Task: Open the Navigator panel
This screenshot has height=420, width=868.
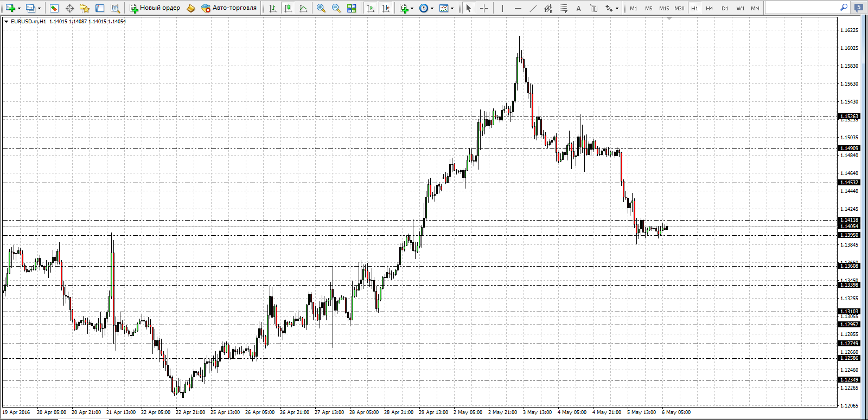Action: (x=85, y=8)
